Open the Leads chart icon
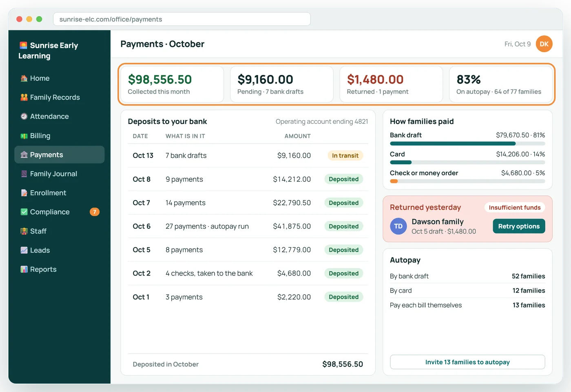The width and height of the screenshot is (571, 392). pos(24,250)
